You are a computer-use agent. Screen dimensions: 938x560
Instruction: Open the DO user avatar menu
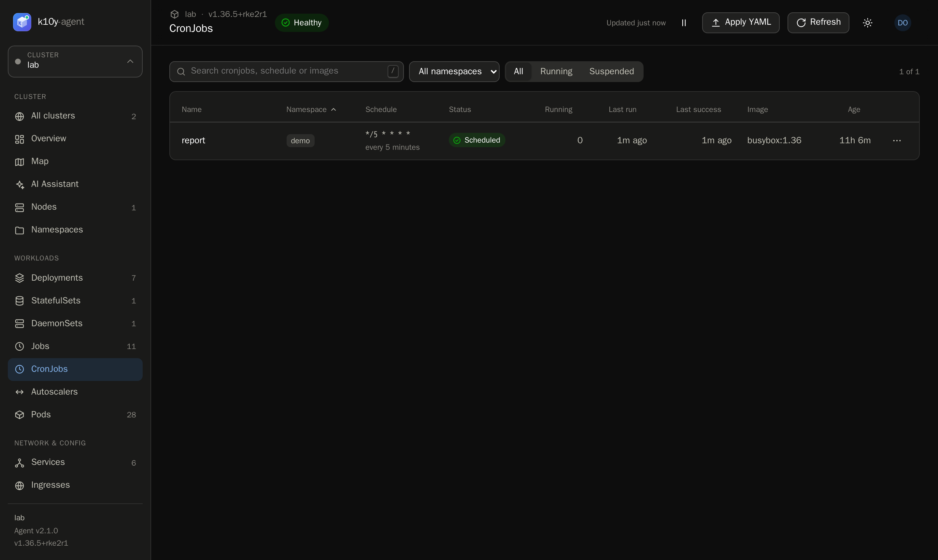pyautogui.click(x=902, y=23)
